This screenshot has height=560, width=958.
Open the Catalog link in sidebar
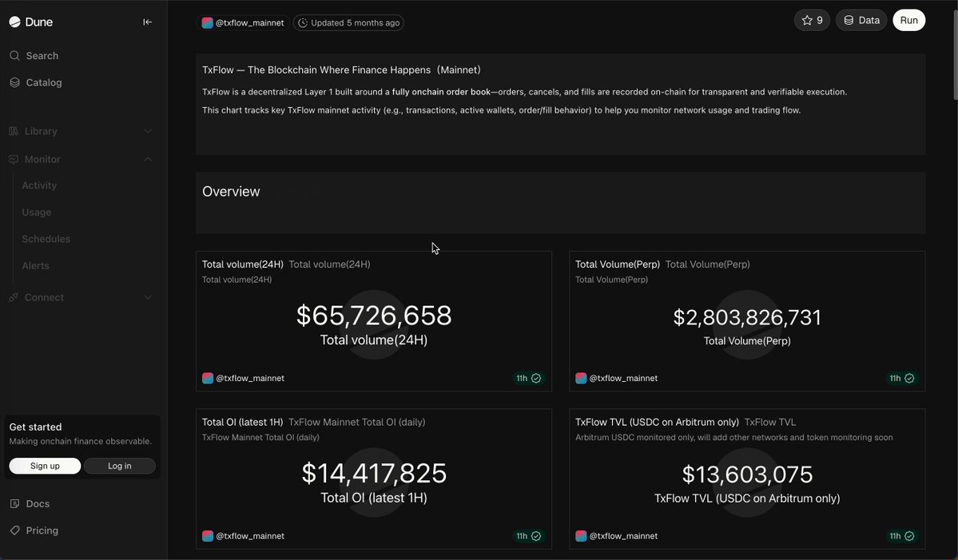tap(44, 82)
